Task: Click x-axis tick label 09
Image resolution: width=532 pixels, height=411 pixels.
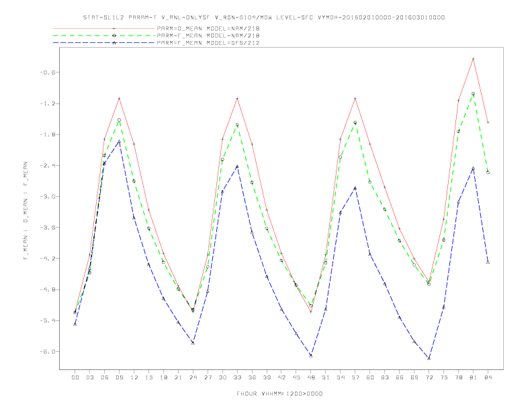Action: pos(119,377)
